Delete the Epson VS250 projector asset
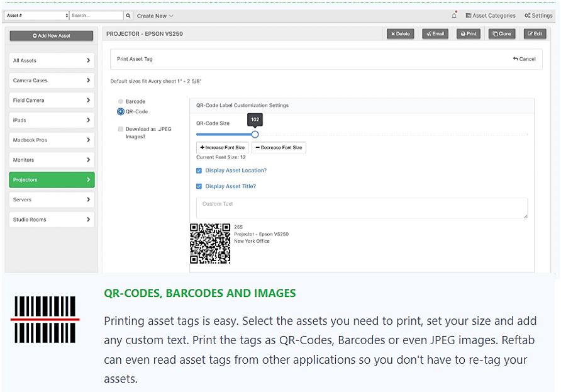This screenshot has width=561, height=392. [x=400, y=34]
